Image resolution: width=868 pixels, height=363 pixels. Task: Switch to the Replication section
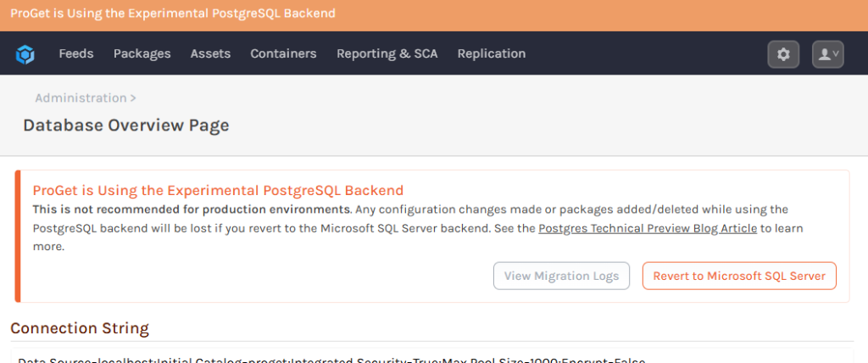click(491, 53)
